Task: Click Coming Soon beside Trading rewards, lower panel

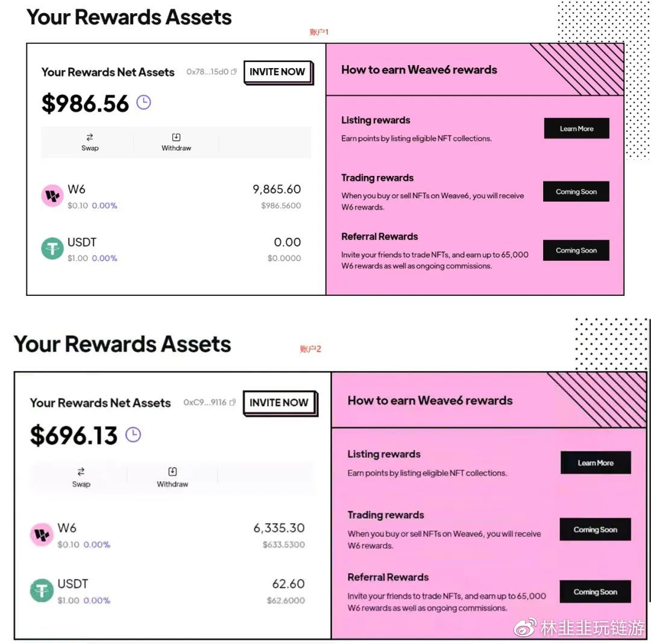Action: coord(596,530)
